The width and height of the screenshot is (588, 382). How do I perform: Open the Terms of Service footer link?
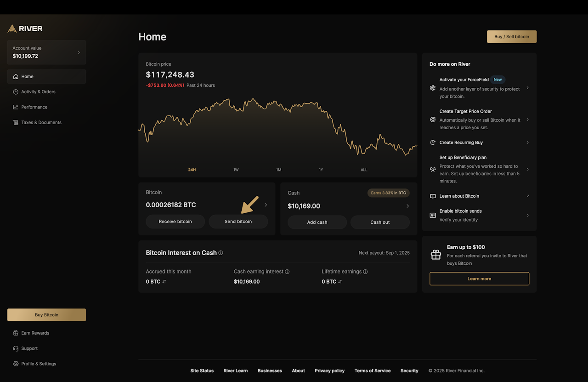373,371
